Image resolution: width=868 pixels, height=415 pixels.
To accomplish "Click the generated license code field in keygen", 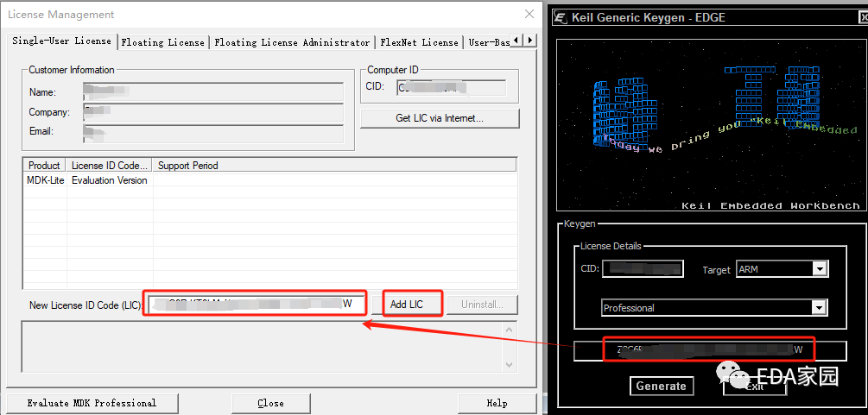I will pyautogui.click(x=710, y=350).
